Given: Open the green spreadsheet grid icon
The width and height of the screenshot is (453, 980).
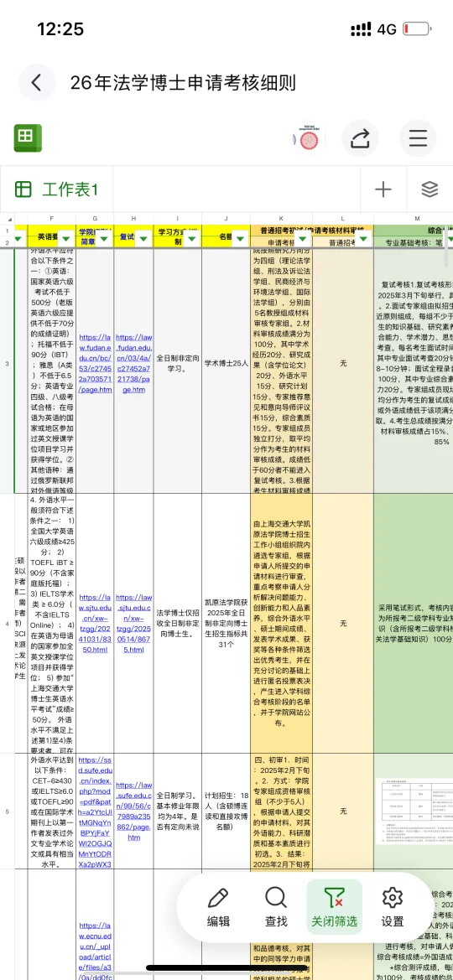Looking at the screenshot, I should coord(28,138).
